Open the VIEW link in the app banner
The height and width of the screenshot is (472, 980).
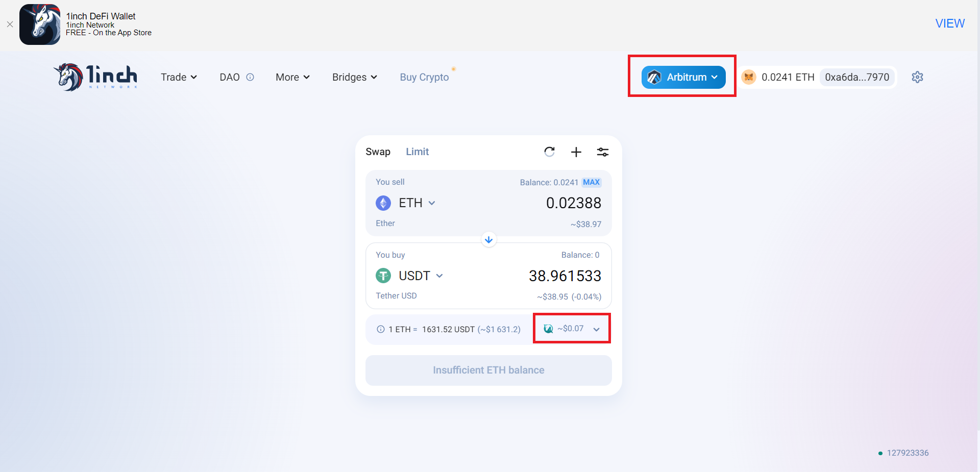[950, 23]
